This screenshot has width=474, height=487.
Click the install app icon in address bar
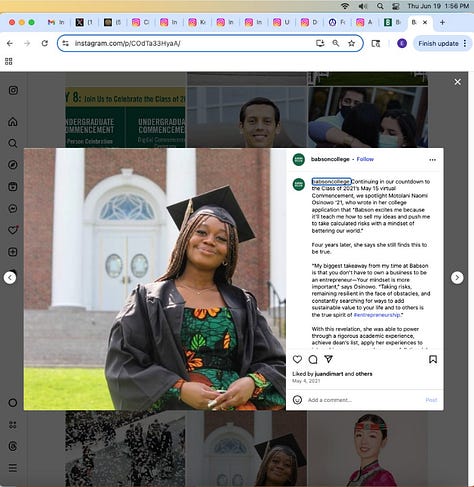click(320, 43)
